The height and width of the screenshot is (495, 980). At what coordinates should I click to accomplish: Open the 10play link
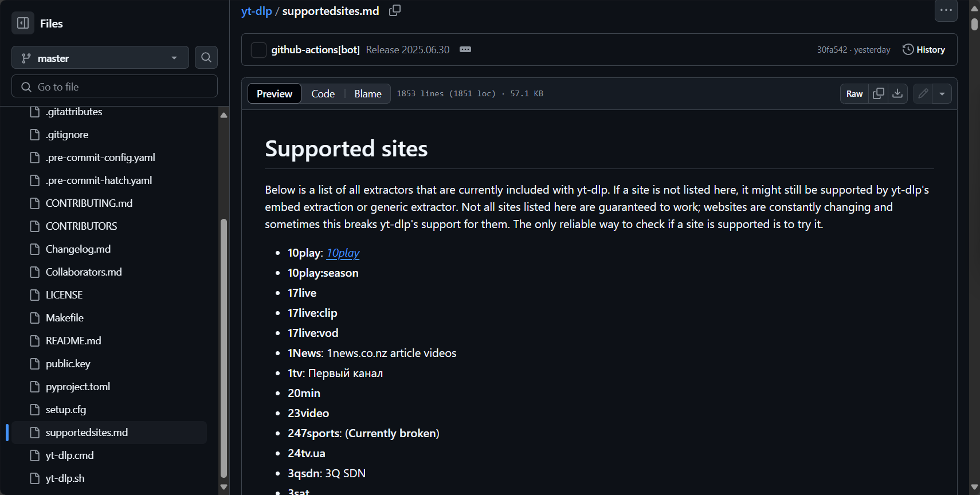[x=343, y=253]
